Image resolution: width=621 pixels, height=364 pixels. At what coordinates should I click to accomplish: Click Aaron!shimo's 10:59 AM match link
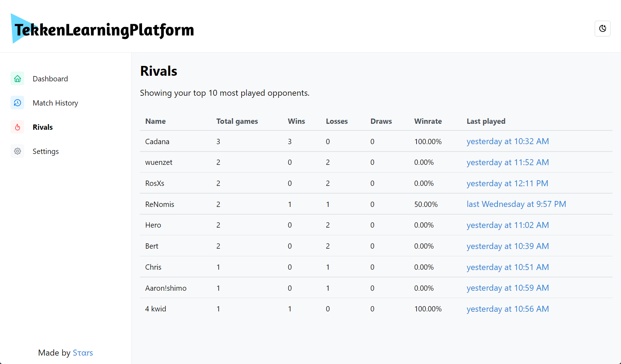[x=507, y=288]
